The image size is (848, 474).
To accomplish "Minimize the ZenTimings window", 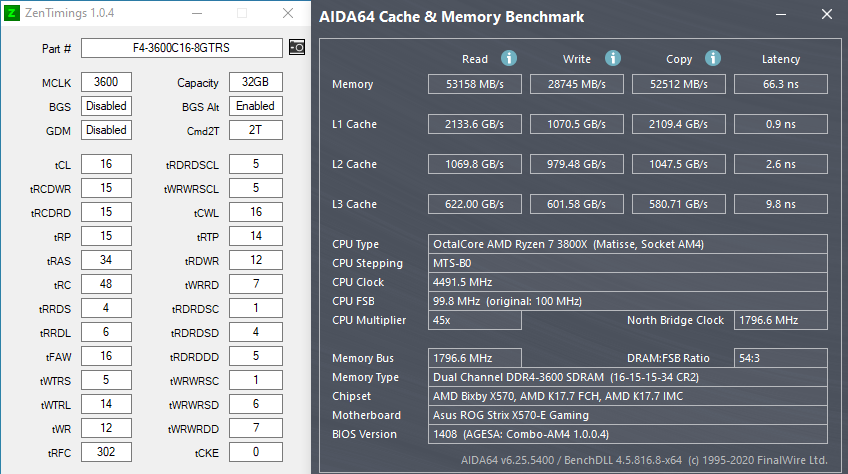I will click(x=197, y=13).
